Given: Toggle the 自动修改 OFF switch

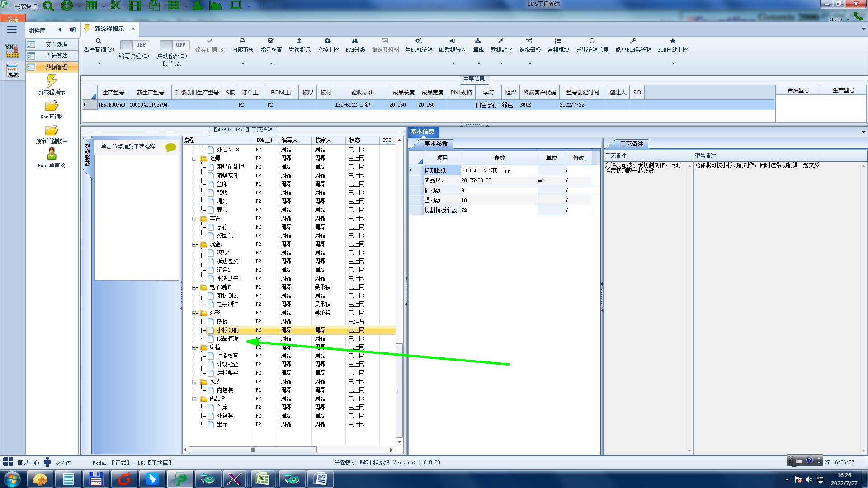Looking at the screenshot, I should tap(175, 45).
